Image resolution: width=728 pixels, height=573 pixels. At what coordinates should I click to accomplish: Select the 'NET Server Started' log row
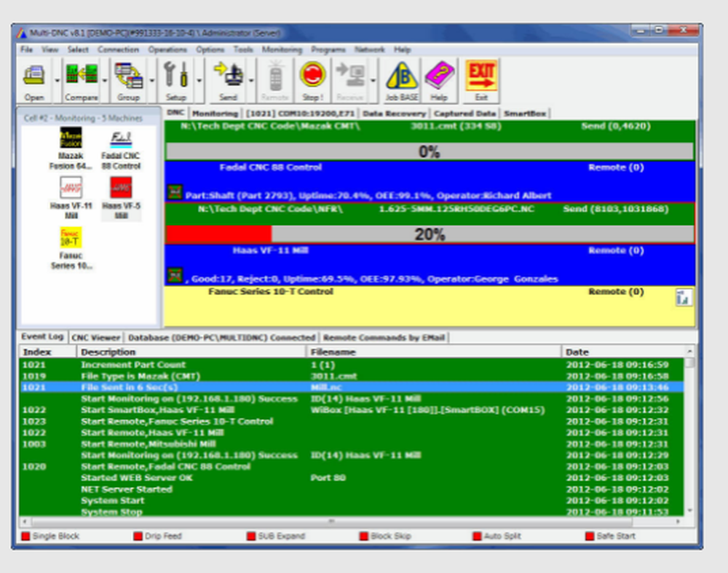click(x=352, y=489)
